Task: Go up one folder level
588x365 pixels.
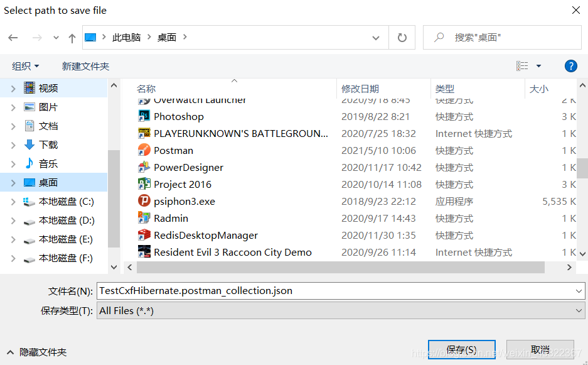Action: (72, 38)
